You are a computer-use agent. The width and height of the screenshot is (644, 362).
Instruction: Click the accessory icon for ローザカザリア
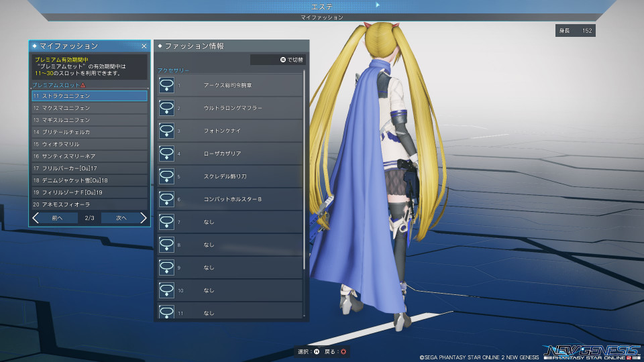(x=166, y=154)
